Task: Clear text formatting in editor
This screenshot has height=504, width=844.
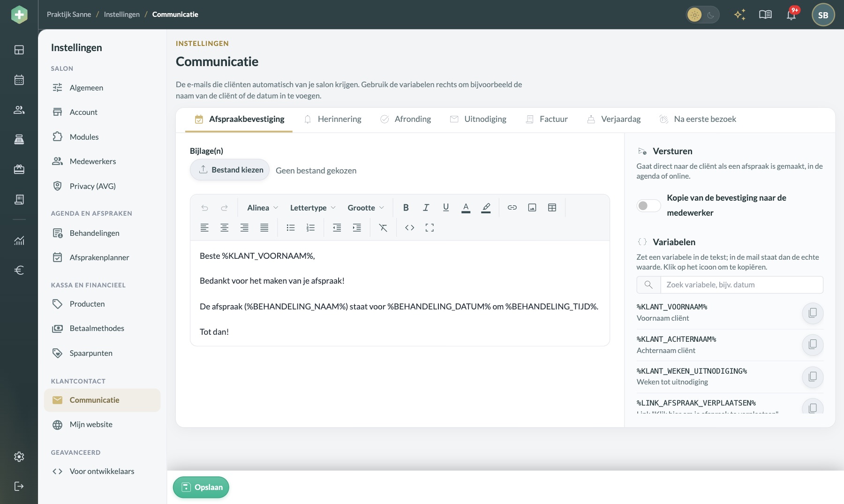Action: (x=383, y=228)
